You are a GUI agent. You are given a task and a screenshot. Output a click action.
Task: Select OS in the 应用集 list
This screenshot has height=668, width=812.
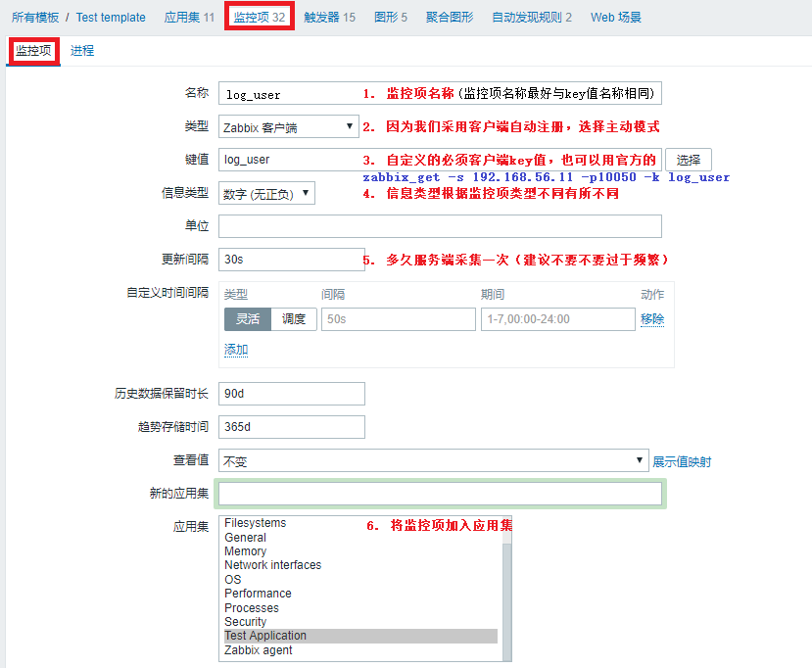(x=361, y=580)
